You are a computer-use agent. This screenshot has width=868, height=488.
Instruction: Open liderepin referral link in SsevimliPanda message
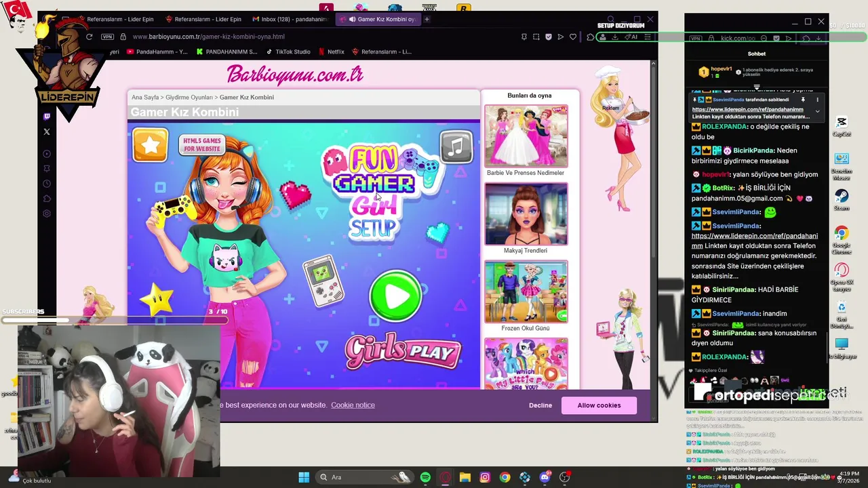(755, 241)
